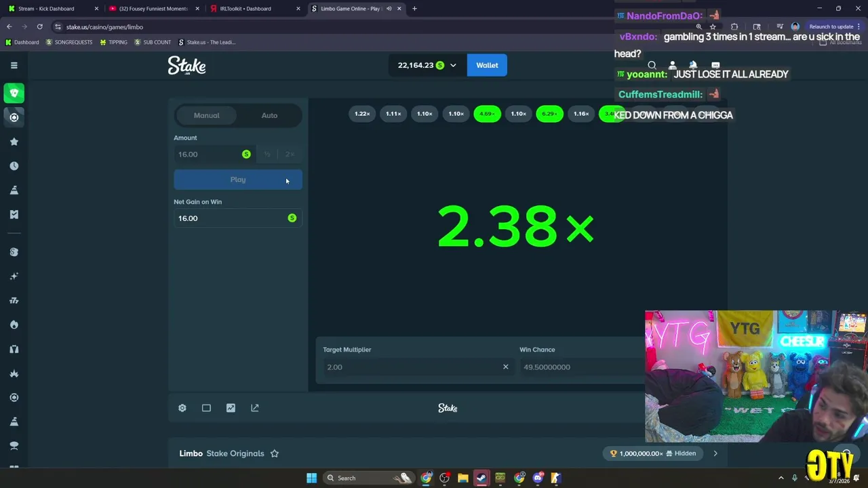Click browser back arrow
The image size is (868, 488).
[x=9, y=26]
